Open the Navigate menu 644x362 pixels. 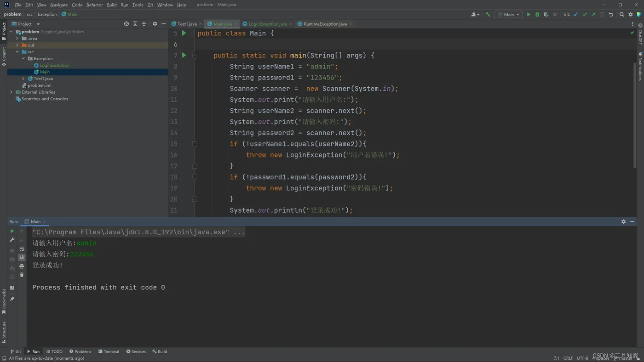pos(59,5)
